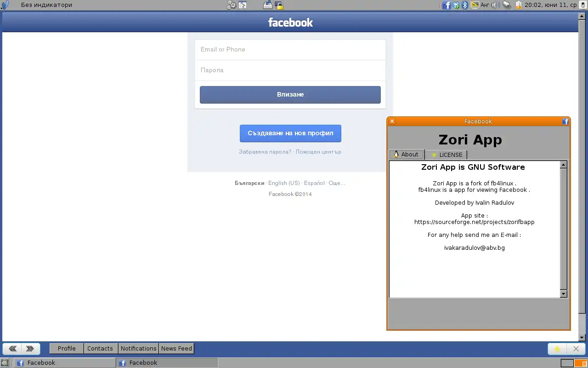This screenshot has height=368, width=588.
Task: Go back with the double left arrow button
Action: pos(12,349)
